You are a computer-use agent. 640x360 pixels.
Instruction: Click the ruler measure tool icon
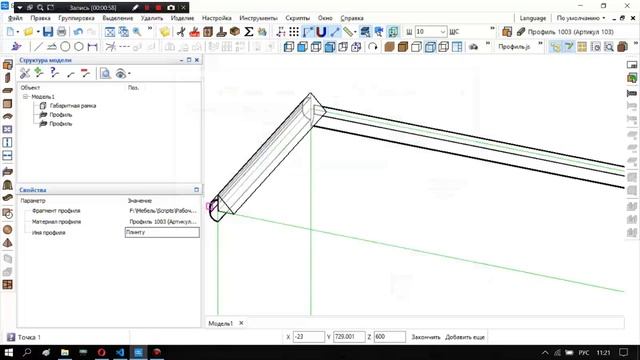point(348,32)
